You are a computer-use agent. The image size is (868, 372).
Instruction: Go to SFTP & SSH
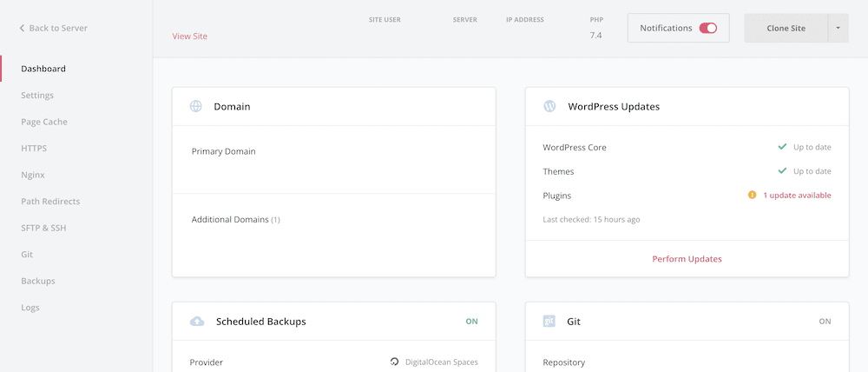tap(43, 228)
